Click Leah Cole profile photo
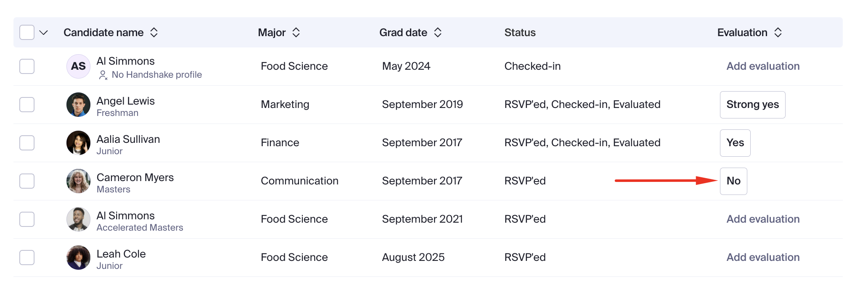The image size is (868, 284). [79, 258]
